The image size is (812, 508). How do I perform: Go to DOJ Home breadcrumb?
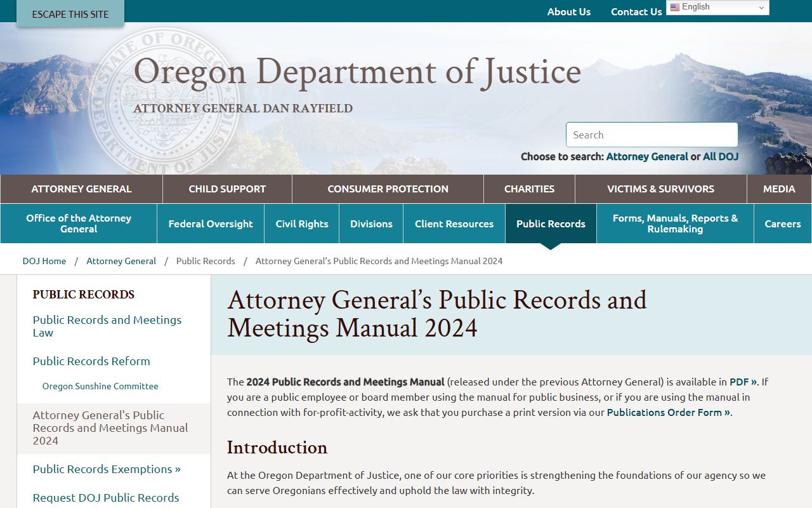pyautogui.click(x=44, y=261)
